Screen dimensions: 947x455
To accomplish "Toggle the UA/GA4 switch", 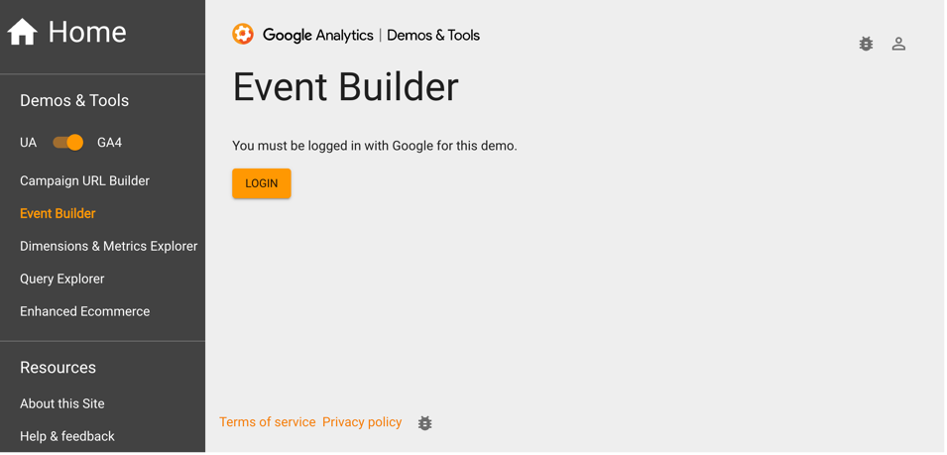I will pyautogui.click(x=68, y=142).
